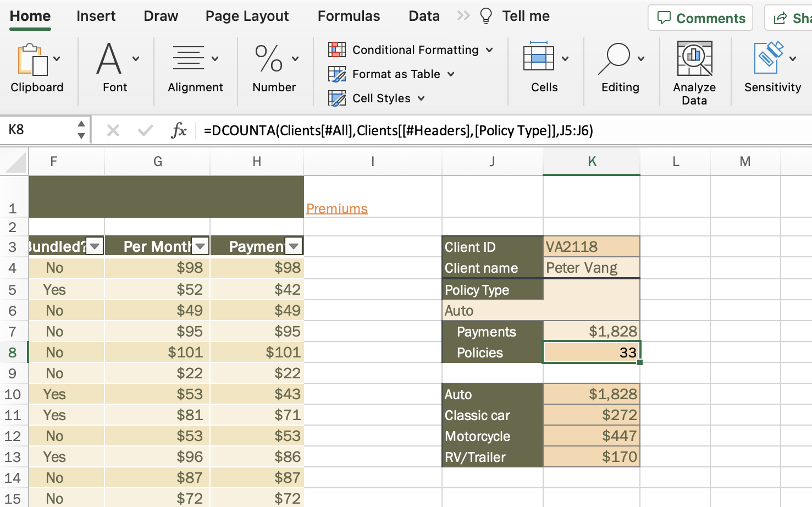Expand the Conditional Formatting menu arrow
Image resolution: width=812 pixels, height=507 pixels.
pyautogui.click(x=489, y=50)
